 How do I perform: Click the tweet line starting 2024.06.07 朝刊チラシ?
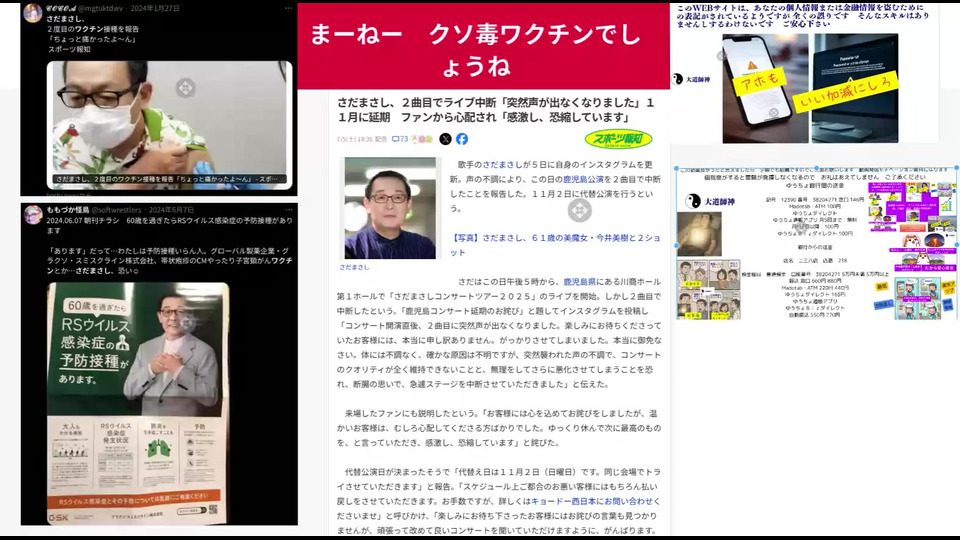170,225
